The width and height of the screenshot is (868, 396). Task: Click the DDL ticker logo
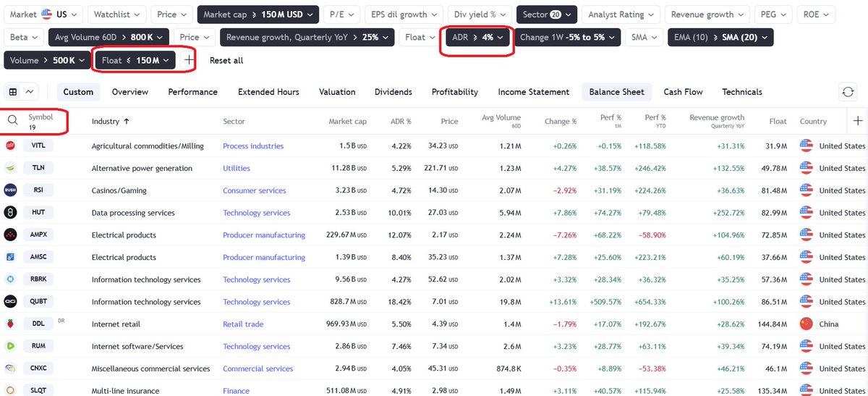point(11,324)
